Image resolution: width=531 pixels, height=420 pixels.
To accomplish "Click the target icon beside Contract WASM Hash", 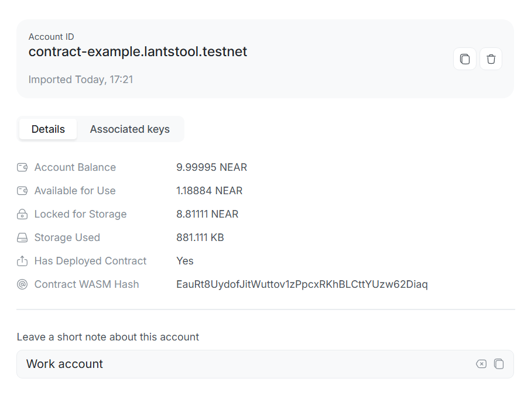I will 22,284.
